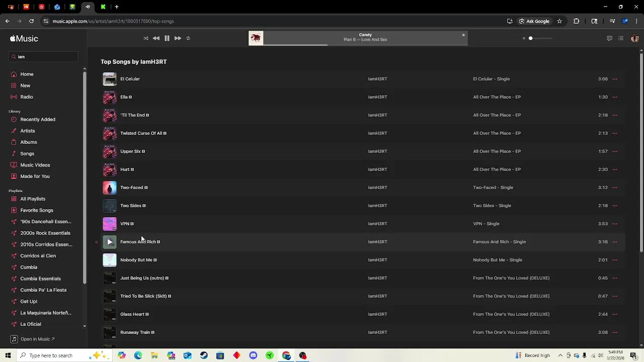Reload the browser page
Viewport: 644px width, 362px height.
[x=31, y=21]
